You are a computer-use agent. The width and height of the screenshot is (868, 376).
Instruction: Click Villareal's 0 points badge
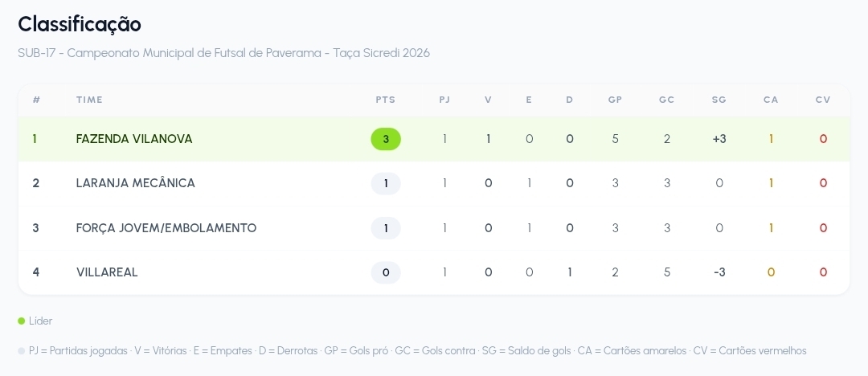pos(386,272)
